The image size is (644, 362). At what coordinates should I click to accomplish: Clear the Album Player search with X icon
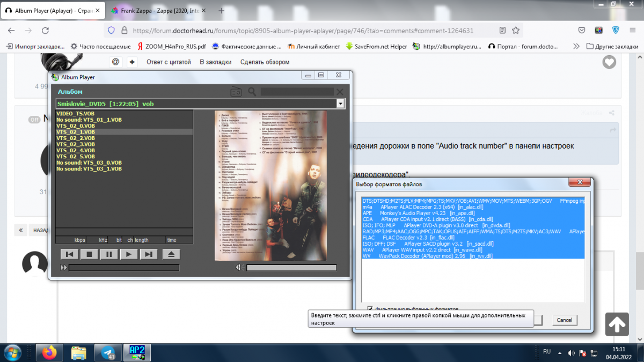tap(339, 92)
